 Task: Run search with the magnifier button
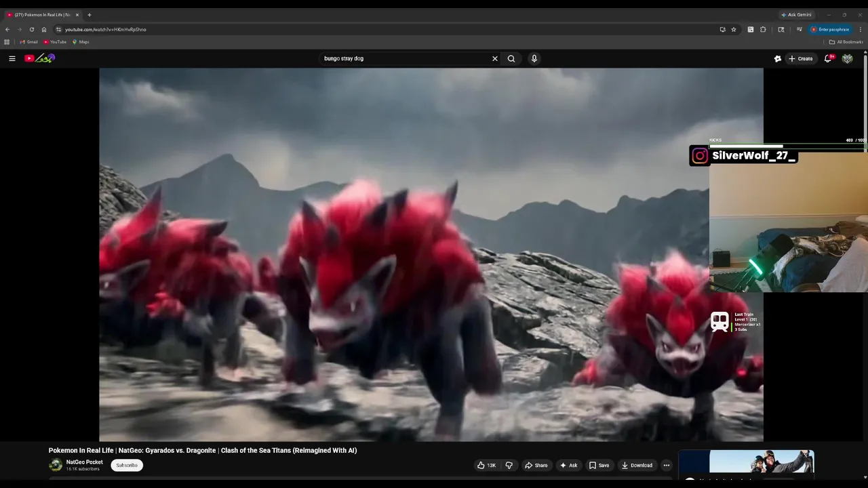[511, 58]
